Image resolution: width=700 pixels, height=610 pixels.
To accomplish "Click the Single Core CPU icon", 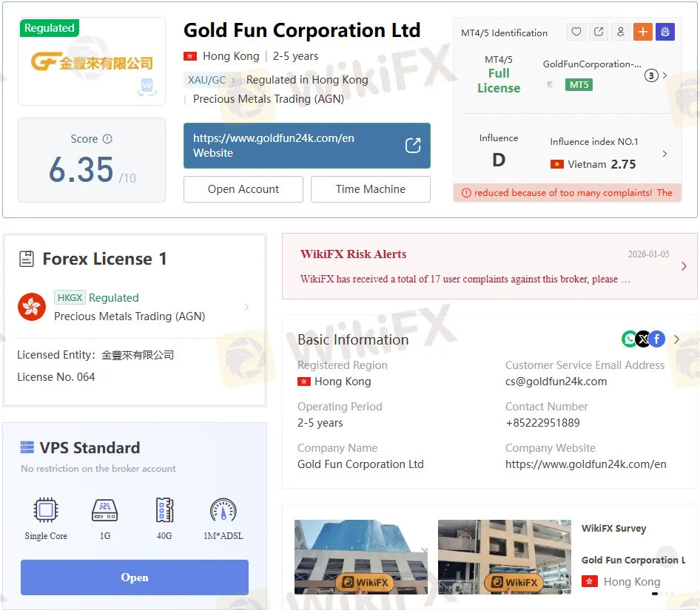I will coord(46,510).
